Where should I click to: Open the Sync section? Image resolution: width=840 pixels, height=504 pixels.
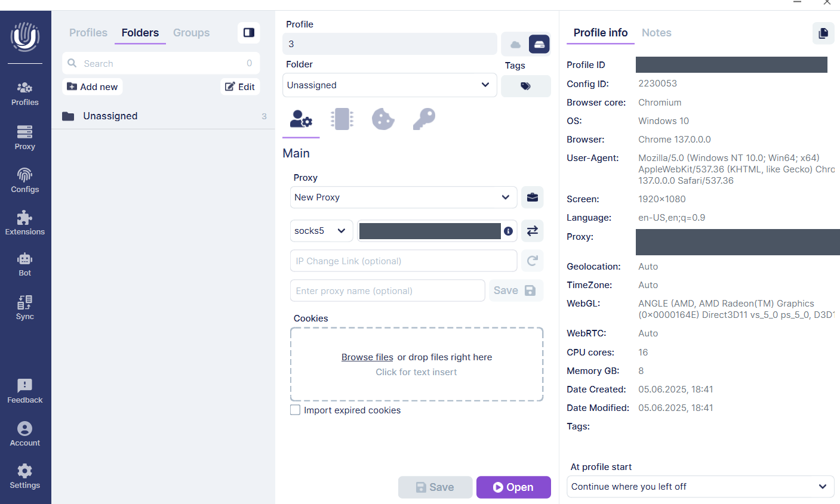pos(25,308)
